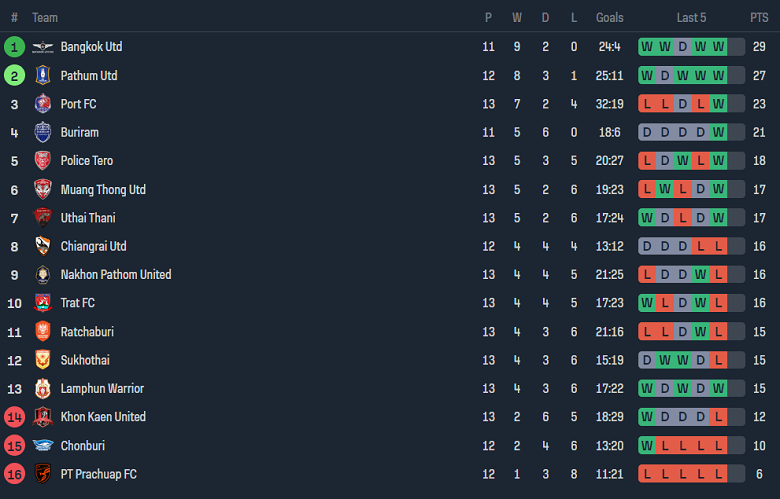The image size is (780, 499).
Task: Open the Uthai Thani team page
Action: pos(88,218)
